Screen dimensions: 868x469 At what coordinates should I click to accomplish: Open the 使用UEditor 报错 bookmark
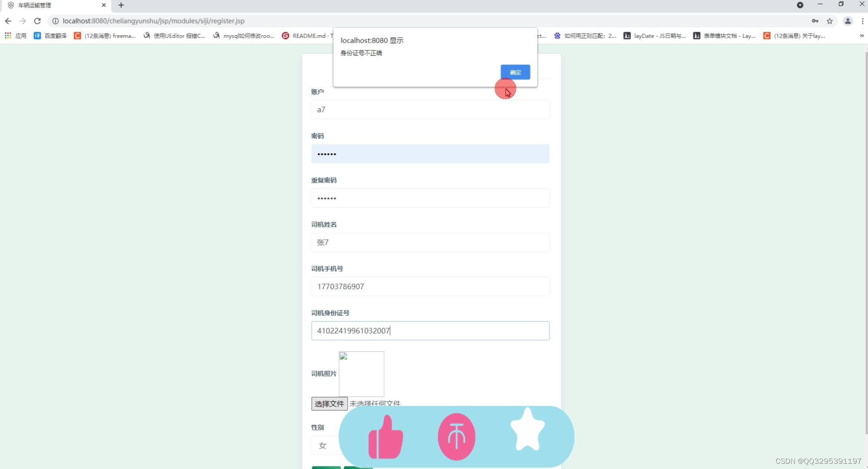(174, 36)
